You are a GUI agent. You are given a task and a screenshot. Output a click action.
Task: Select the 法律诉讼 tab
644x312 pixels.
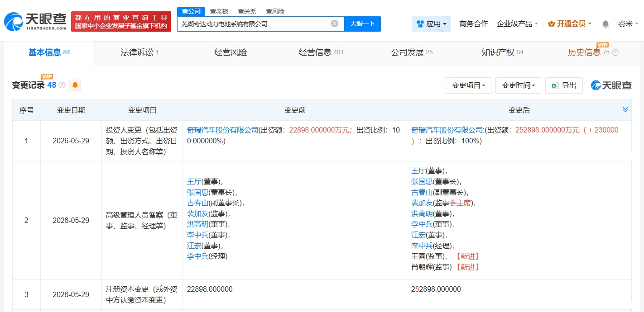pos(139,52)
